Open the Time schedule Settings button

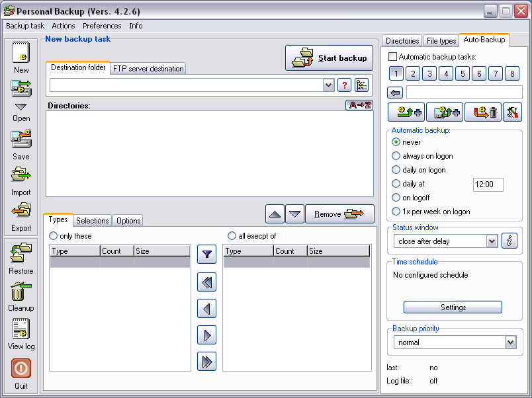[453, 307]
